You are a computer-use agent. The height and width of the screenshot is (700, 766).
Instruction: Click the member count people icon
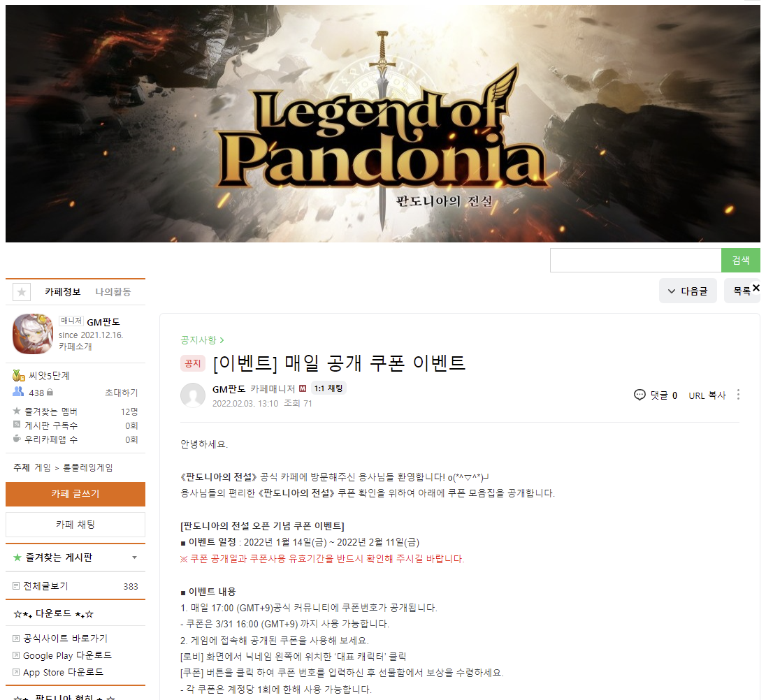[18, 391]
